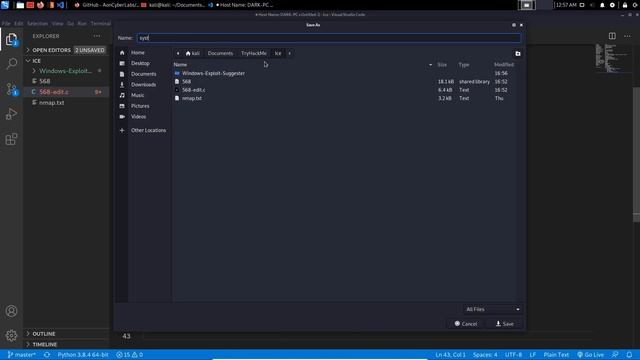The height and width of the screenshot is (360, 640).
Task: Open the Edit menu
Action: [19, 23]
